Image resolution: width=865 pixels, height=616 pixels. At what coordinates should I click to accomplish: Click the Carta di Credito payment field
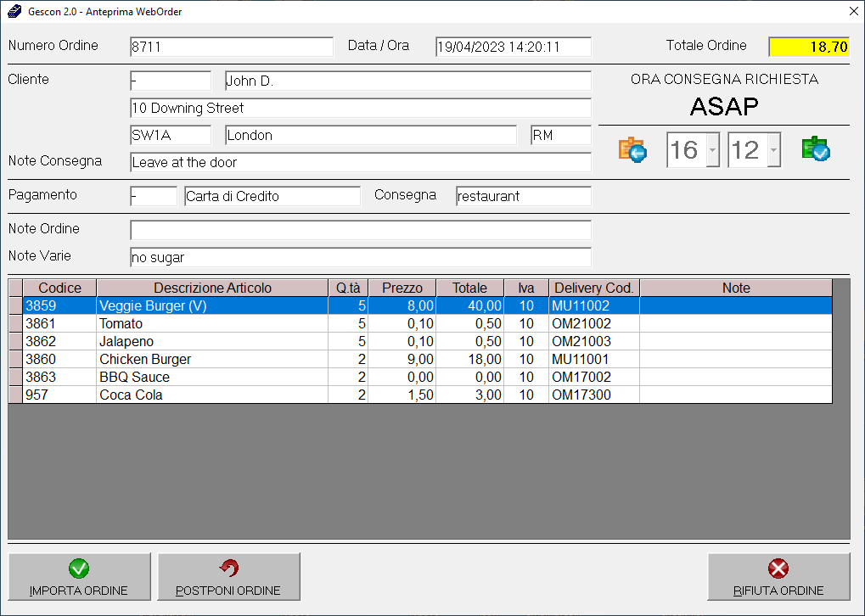coord(272,196)
